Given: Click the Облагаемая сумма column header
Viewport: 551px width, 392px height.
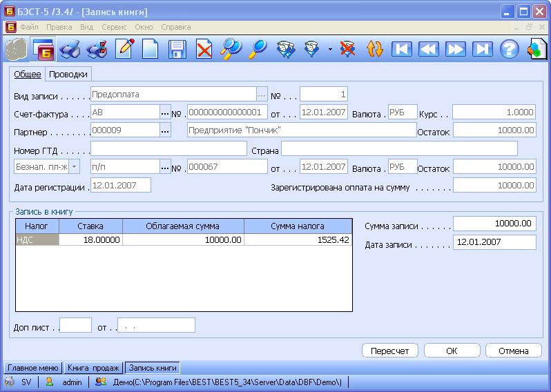Looking at the screenshot, I should pos(183,226).
